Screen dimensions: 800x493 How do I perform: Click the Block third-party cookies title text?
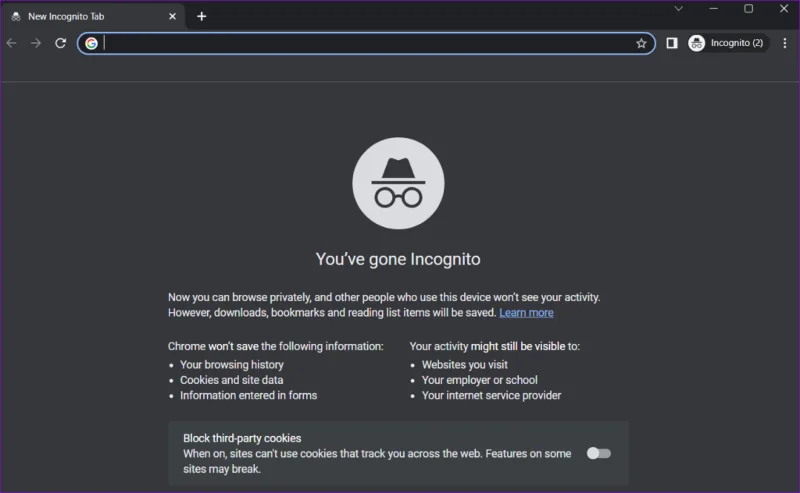[x=242, y=438]
